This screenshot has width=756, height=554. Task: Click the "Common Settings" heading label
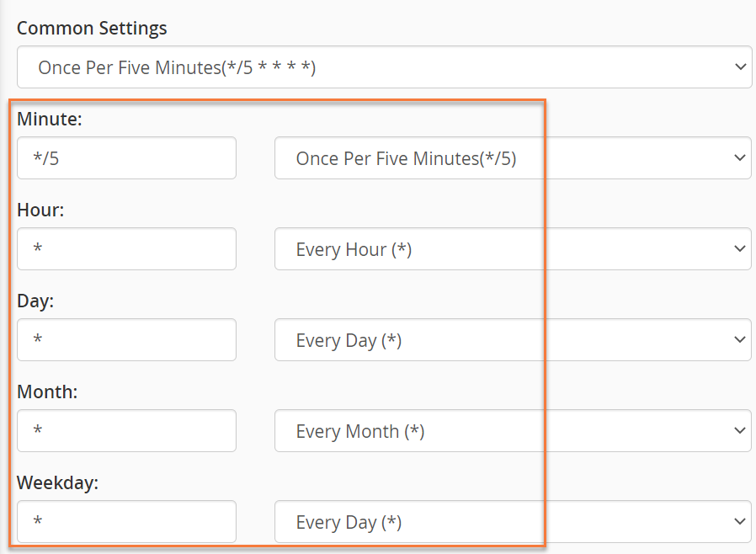click(x=92, y=28)
